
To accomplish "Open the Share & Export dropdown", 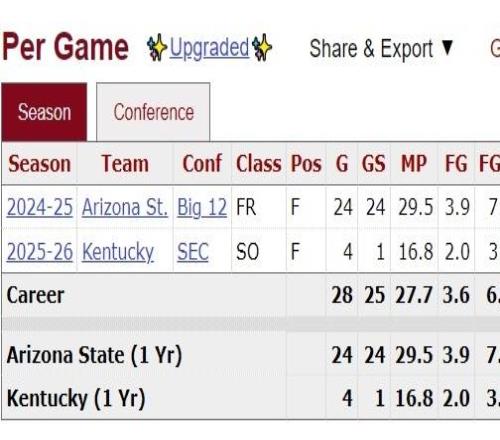I will click(x=381, y=49).
